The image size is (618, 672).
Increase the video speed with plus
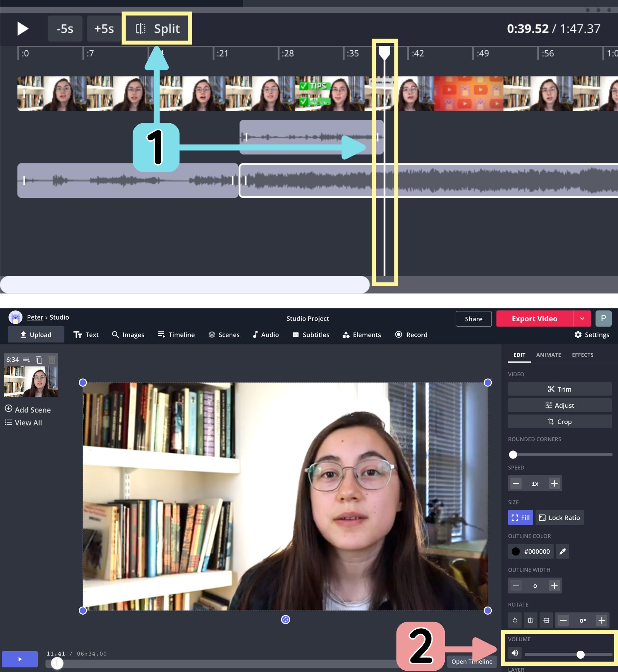pos(554,484)
